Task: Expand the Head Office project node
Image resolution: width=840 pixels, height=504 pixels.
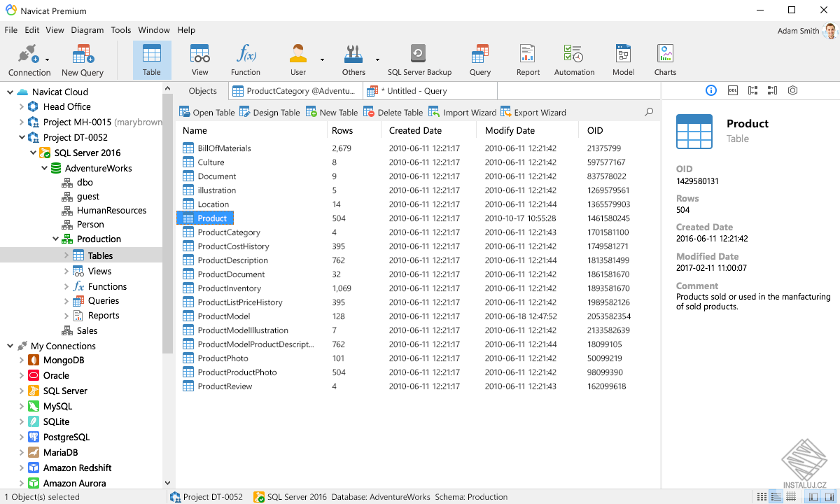Action: point(22,107)
